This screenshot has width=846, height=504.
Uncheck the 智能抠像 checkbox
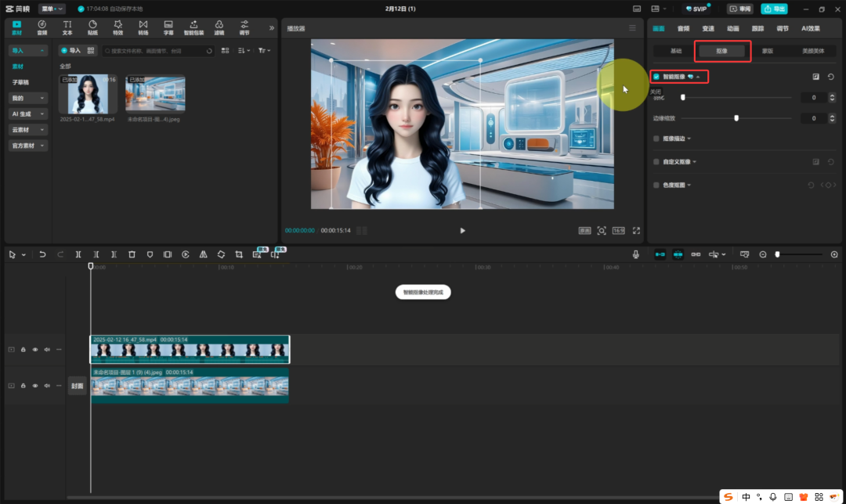coord(656,77)
